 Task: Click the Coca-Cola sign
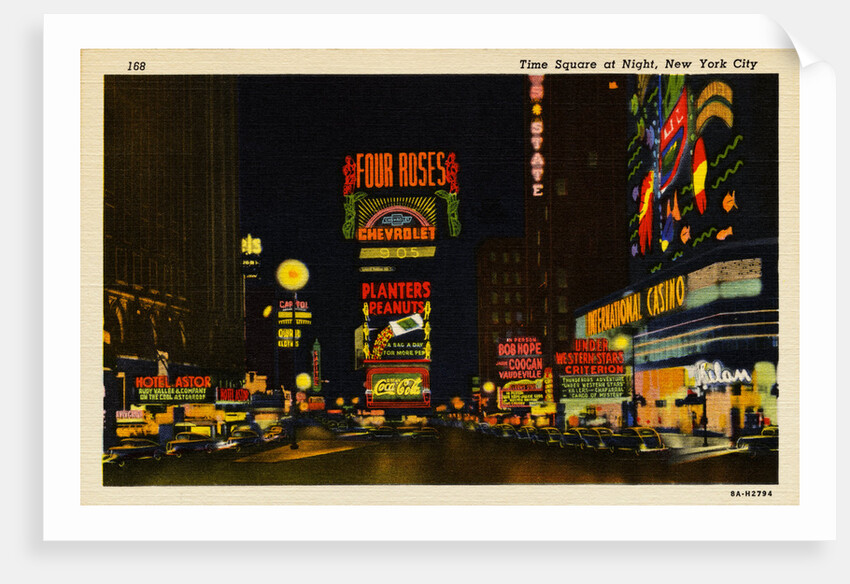pyautogui.click(x=397, y=387)
